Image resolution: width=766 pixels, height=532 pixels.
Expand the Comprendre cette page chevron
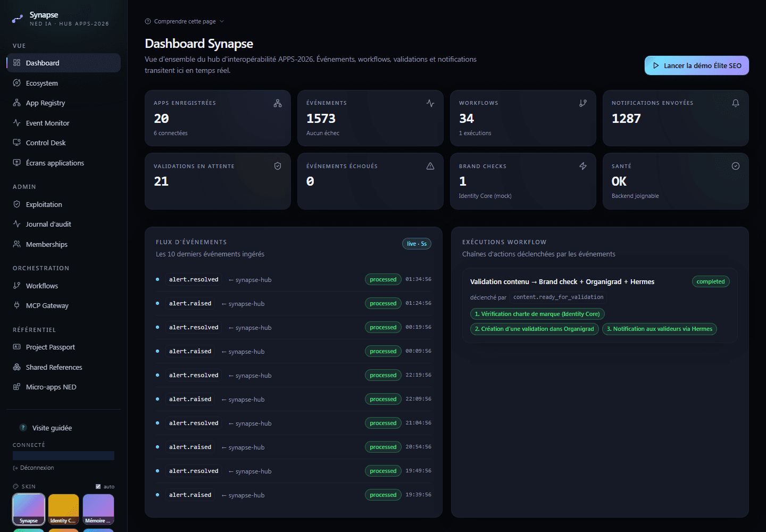click(222, 21)
